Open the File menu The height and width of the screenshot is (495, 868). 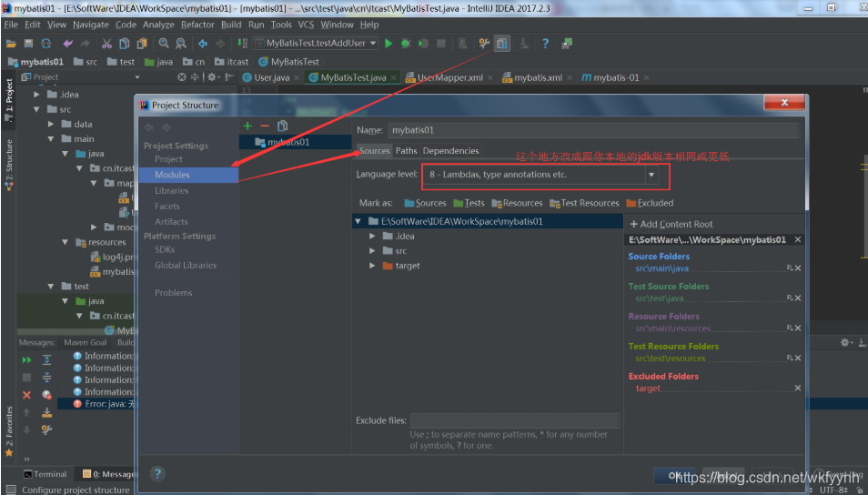pyautogui.click(x=11, y=25)
